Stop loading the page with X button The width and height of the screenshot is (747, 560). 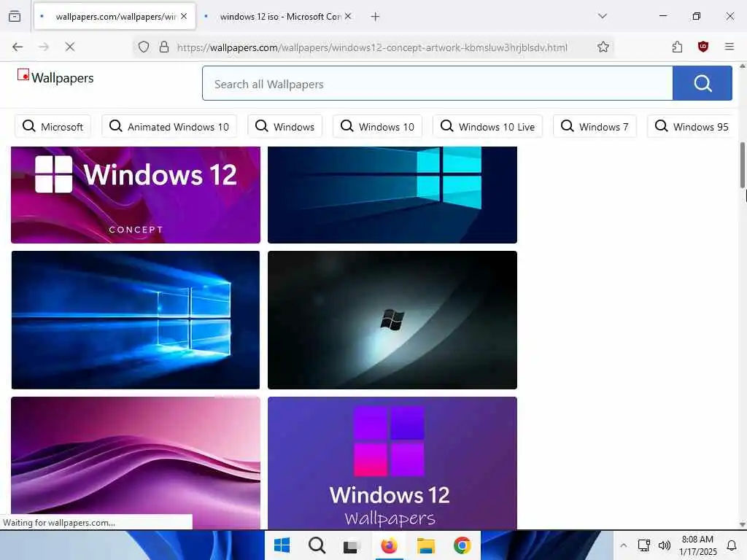[x=69, y=47]
